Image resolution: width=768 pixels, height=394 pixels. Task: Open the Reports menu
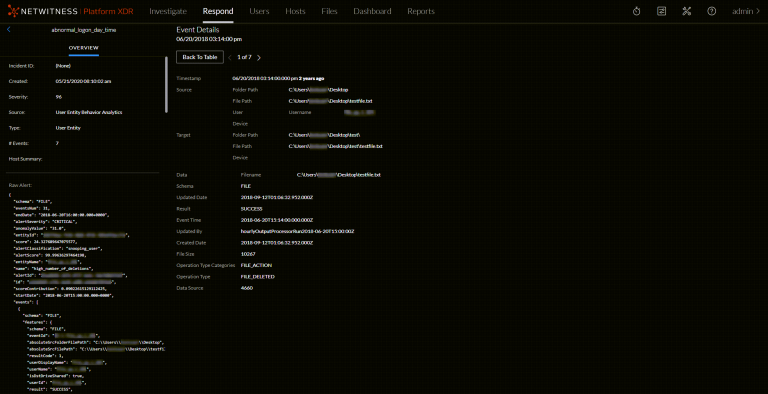pyautogui.click(x=421, y=11)
